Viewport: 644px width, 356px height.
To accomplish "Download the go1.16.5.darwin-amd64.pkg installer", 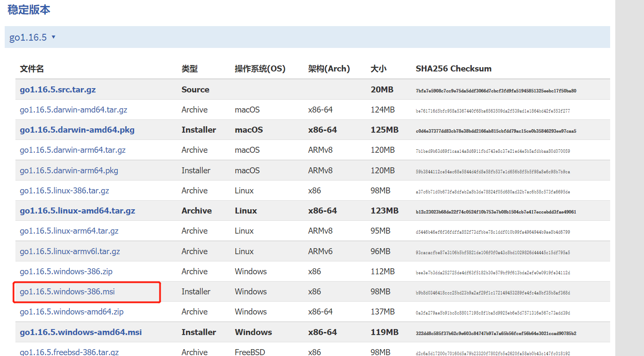I will pos(77,130).
